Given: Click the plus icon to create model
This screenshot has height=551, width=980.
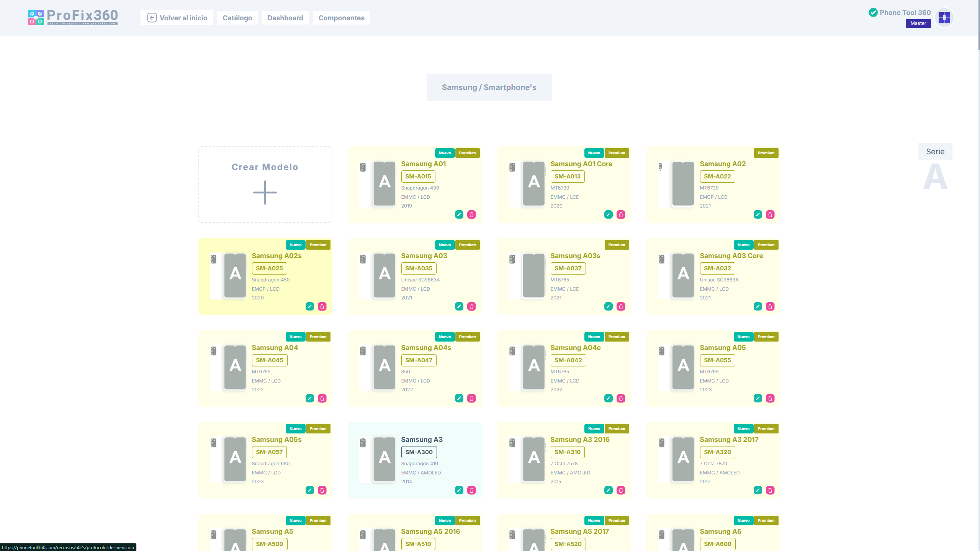Looking at the screenshot, I should [x=265, y=192].
